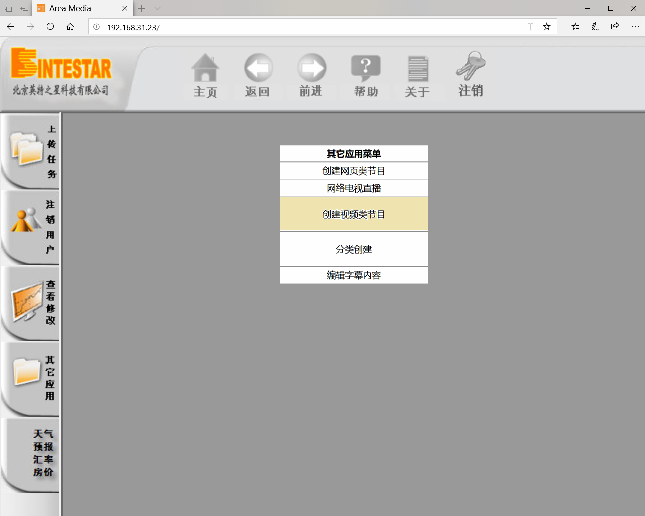Screen dimensions: 645x516
Task: Select 编辑字幕内容 menu entry
Action: pos(354,275)
